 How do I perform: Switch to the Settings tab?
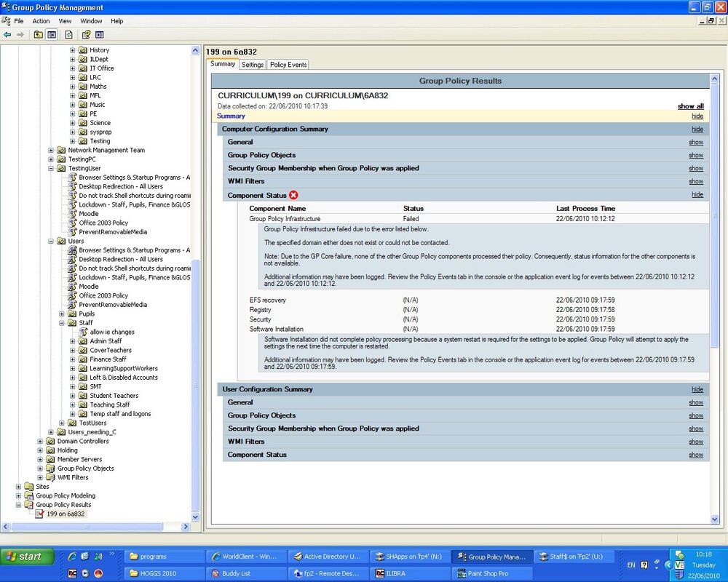(253, 65)
